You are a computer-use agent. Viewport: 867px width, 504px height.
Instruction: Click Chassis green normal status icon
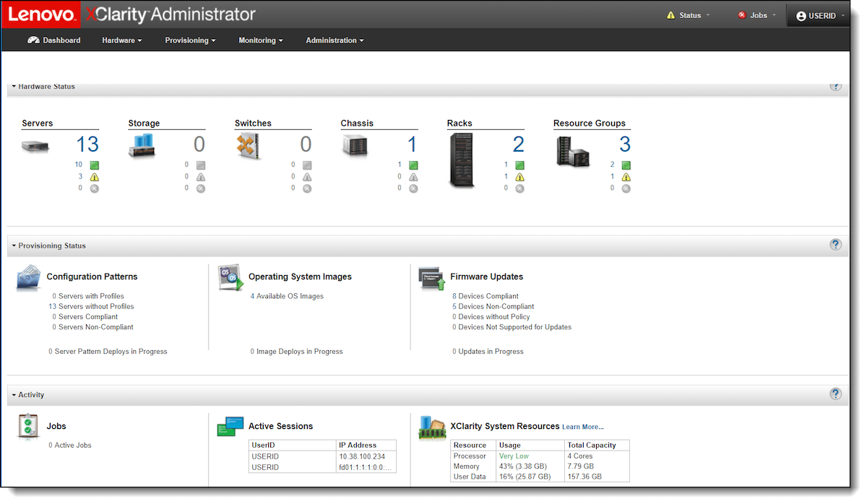413,165
